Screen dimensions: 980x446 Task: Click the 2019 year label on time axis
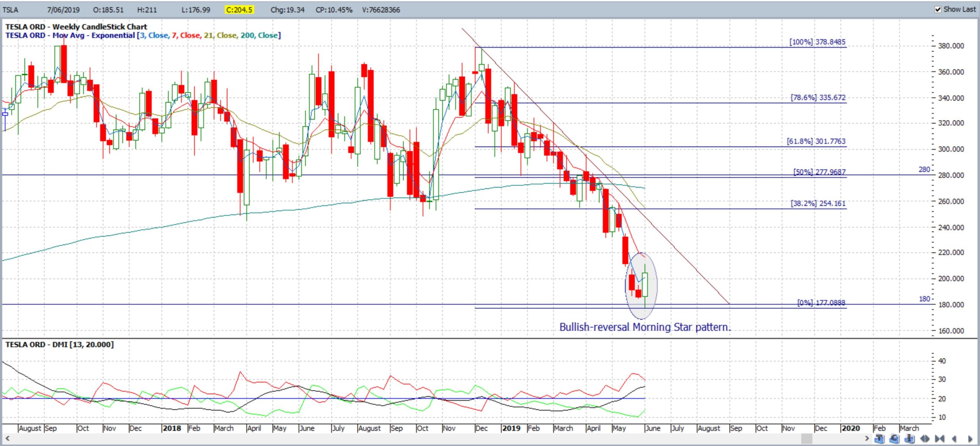click(511, 428)
